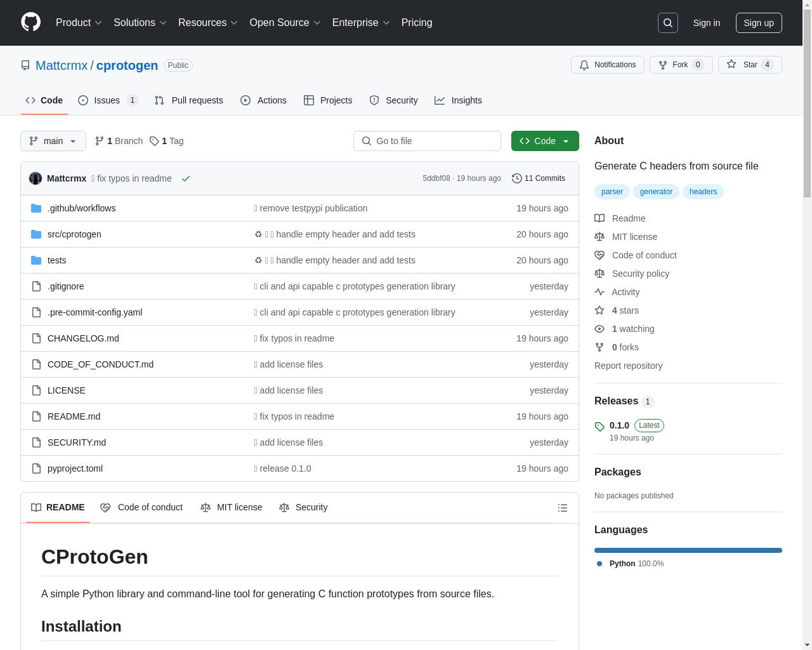Open the search magnifier button
812x650 pixels.
pyautogui.click(x=668, y=23)
